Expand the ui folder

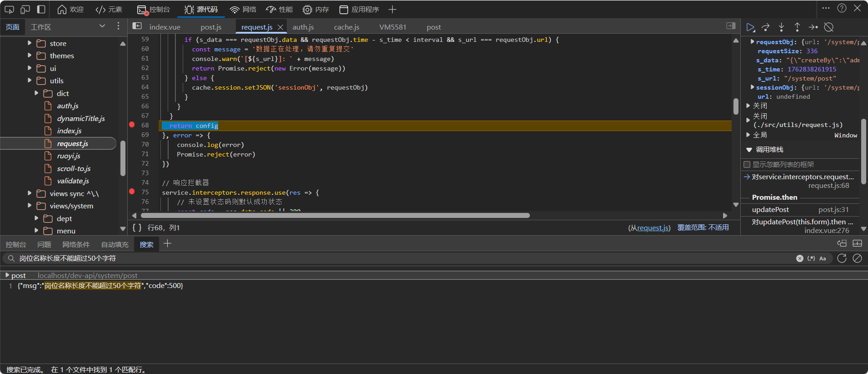tap(30, 68)
